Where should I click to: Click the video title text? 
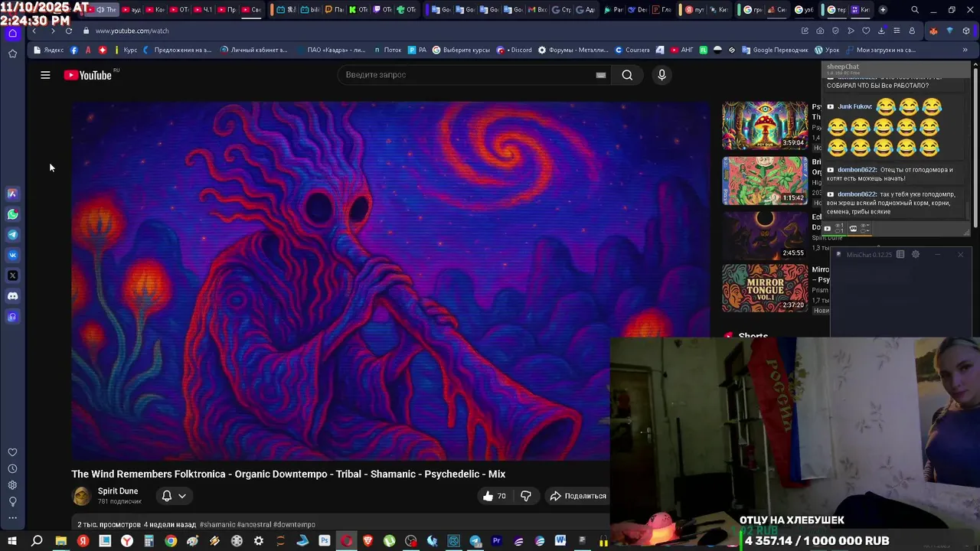[289, 474]
